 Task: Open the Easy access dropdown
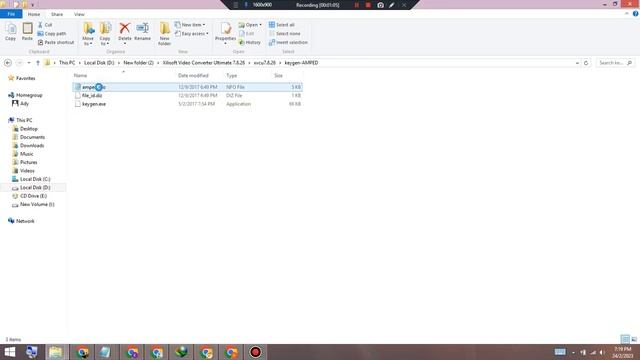192,33
